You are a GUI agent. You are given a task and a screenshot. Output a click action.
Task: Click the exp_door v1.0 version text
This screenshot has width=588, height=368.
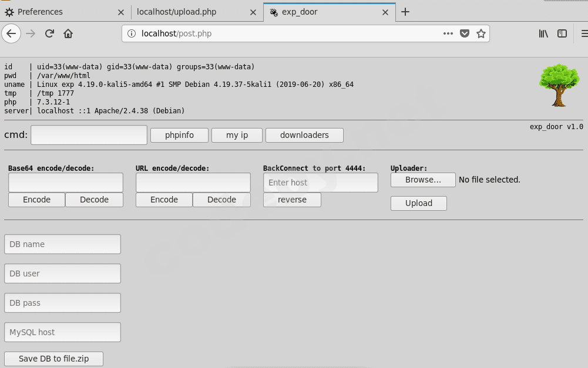556,127
